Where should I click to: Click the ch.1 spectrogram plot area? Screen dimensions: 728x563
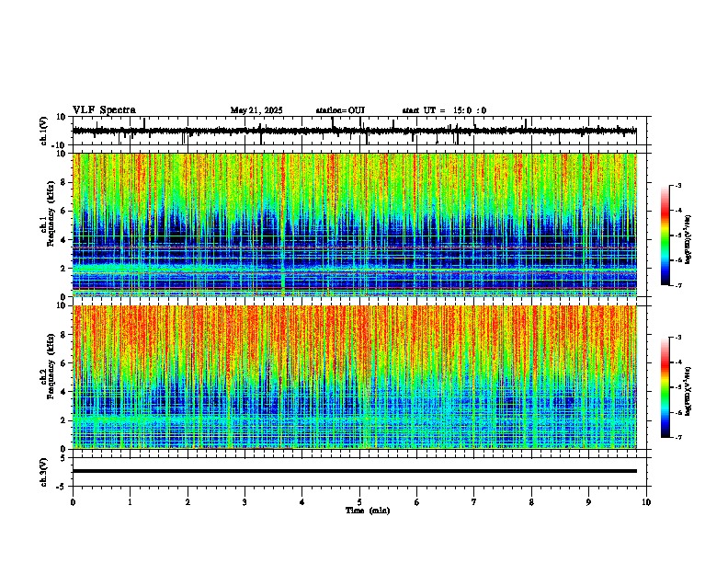coord(355,224)
